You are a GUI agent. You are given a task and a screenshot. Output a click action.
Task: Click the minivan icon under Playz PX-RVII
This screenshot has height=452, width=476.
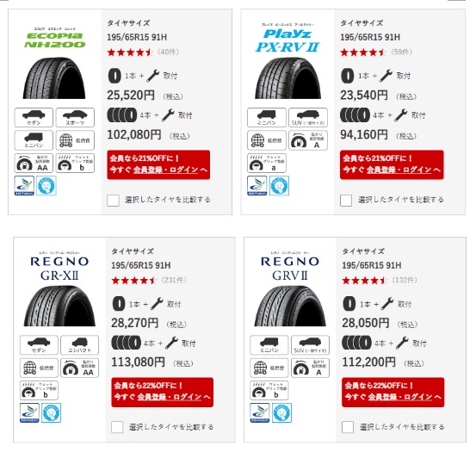(x=267, y=117)
